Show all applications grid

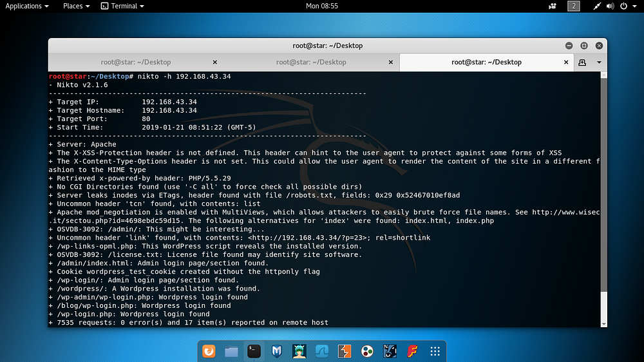(x=435, y=351)
